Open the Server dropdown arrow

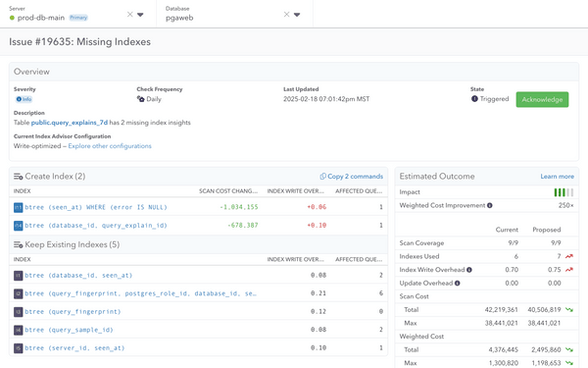[140, 15]
